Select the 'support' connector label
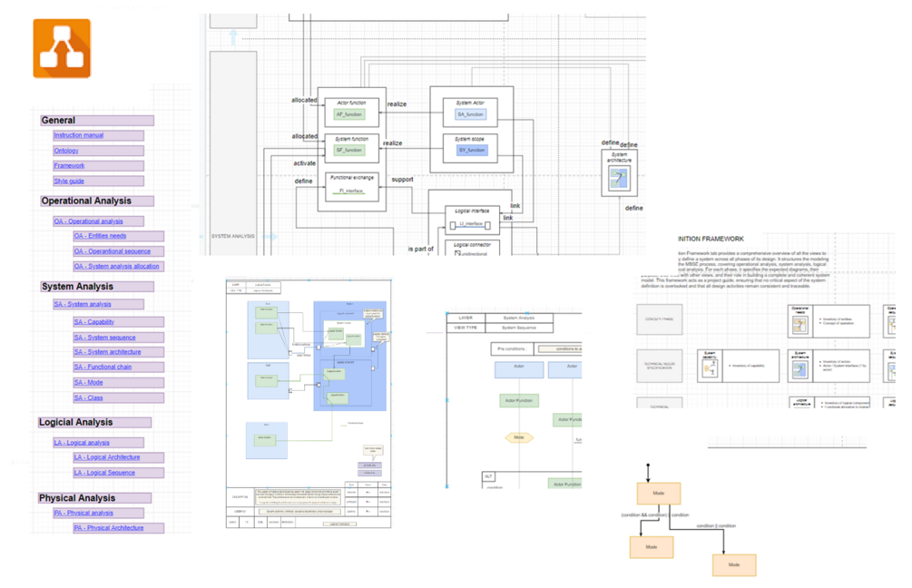The height and width of the screenshot is (588, 912). coord(403,180)
